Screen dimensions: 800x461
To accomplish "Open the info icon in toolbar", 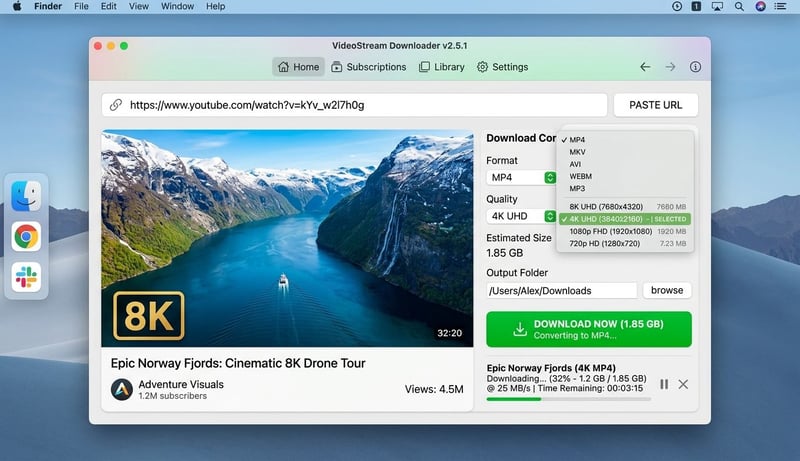I will tap(695, 67).
